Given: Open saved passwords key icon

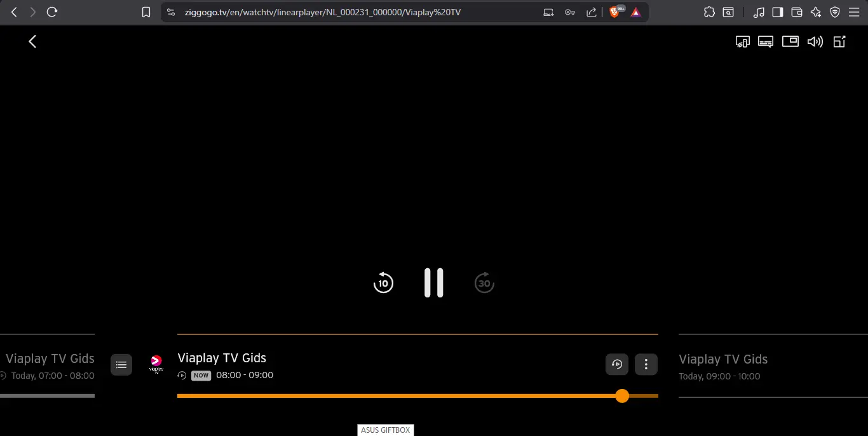Looking at the screenshot, I should 570,12.
